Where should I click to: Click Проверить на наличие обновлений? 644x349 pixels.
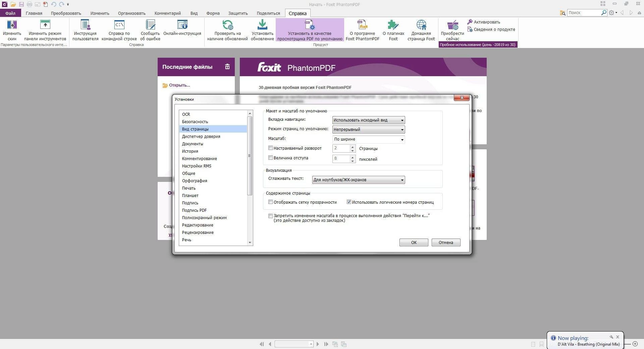tap(227, 30)
